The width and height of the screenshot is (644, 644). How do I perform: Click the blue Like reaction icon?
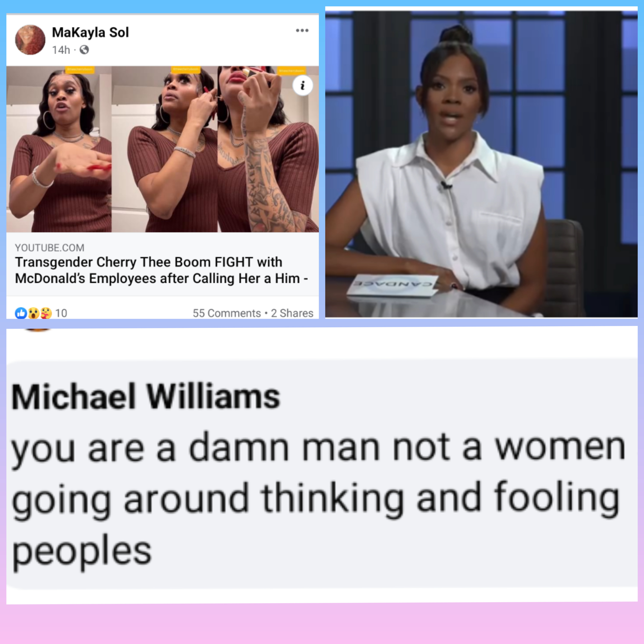[21, 313]
